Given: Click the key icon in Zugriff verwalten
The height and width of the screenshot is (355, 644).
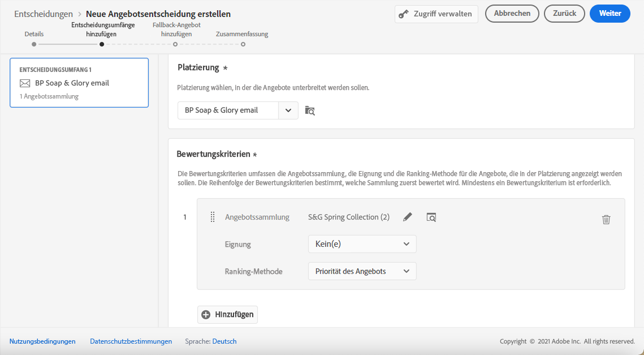Looking at the screenshot, I should pos(404,14).
